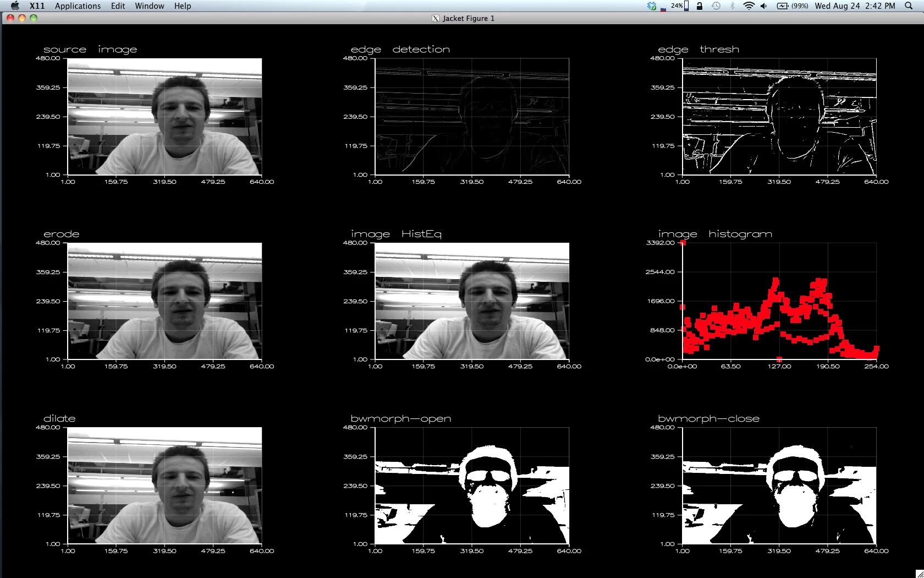924x578 pixels.
Task: Click the 'edge detection' title text
Action: (x=400, y=49)
